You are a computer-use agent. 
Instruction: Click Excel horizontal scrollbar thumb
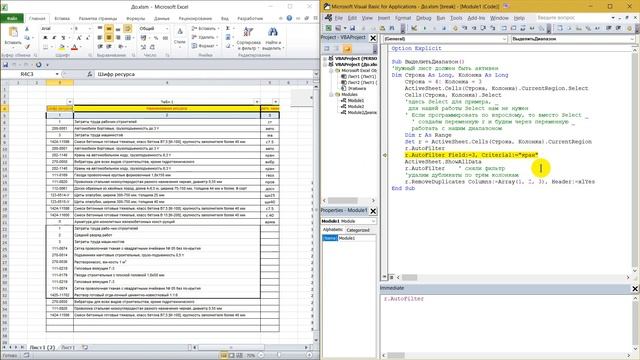coord(231,347)
